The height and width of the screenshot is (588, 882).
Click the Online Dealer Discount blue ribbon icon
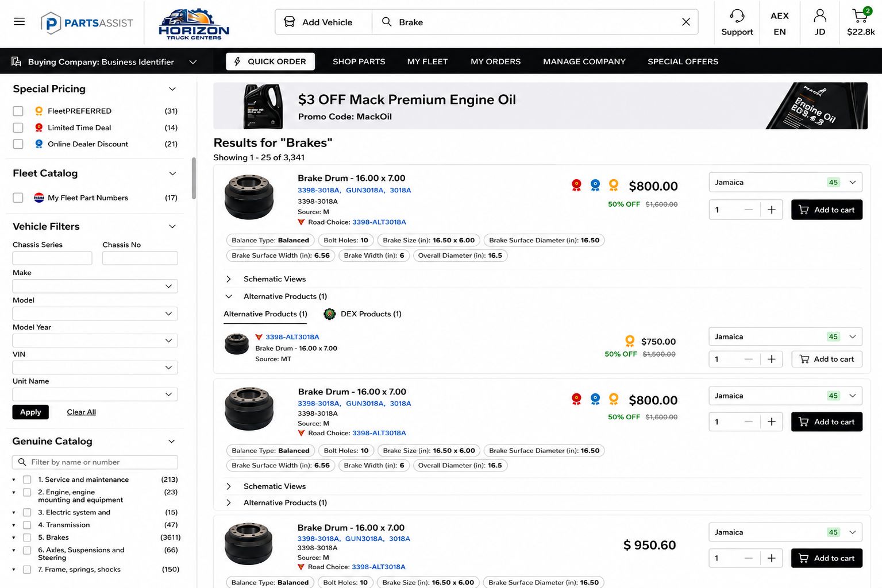pyautogui.click(x=38, y=144)
